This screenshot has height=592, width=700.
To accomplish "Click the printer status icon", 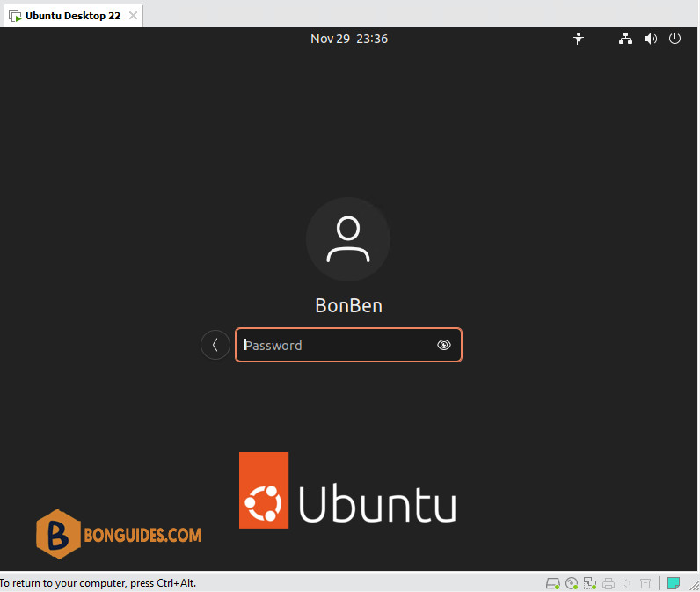I will pos(609,583).
